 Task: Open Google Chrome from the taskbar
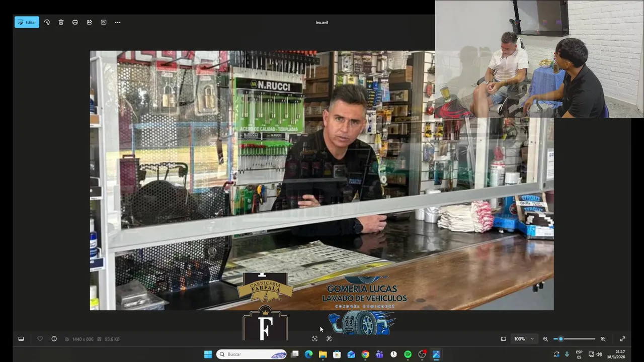click(x=365, y=354)
